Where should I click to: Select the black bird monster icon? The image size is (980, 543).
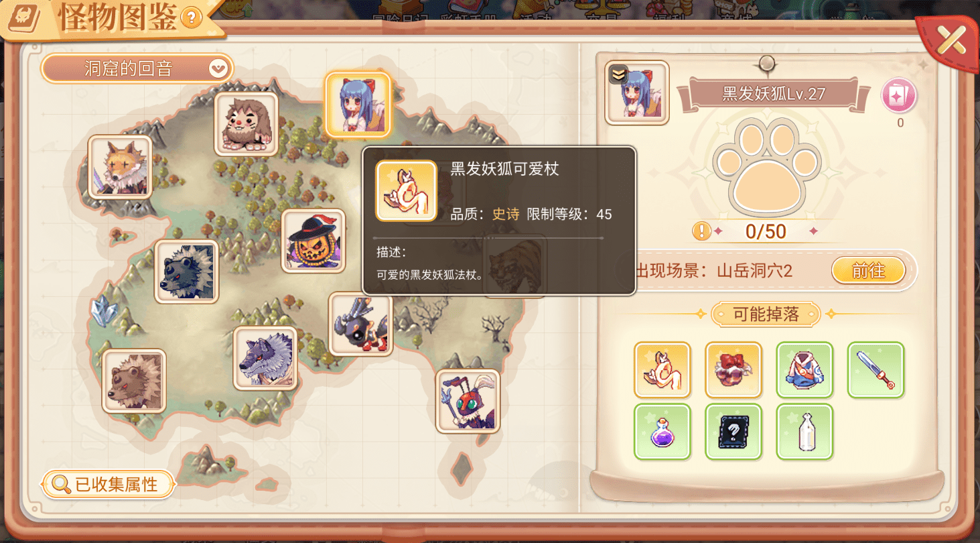click(x=360, y=324)
